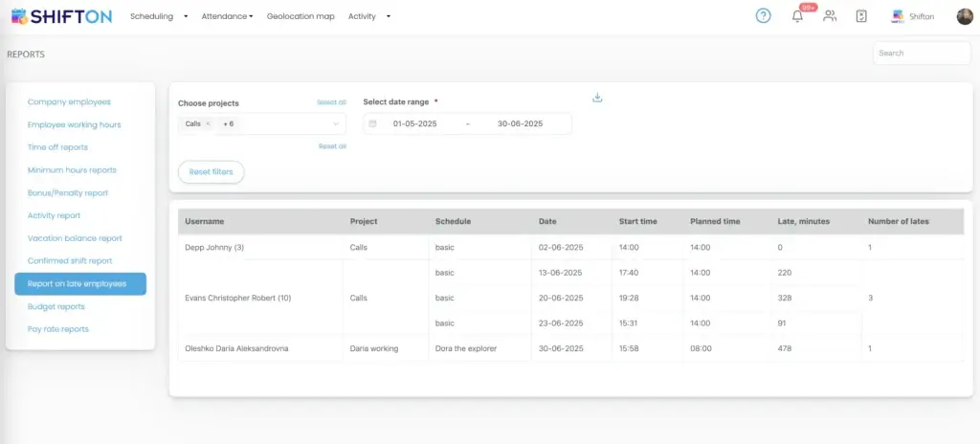Open the user profile avatar
Image resolution: width=980 pixels, height=444 pixels.
[964, 16]
